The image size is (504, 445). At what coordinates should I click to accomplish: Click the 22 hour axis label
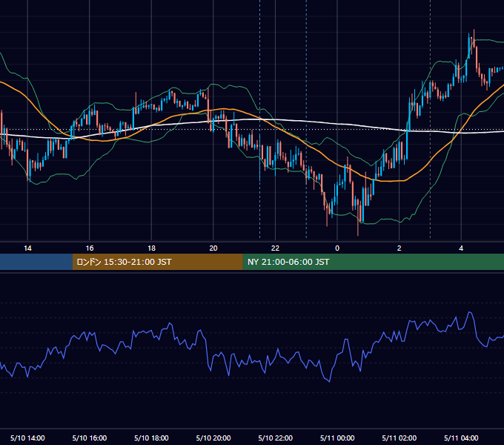275,248
